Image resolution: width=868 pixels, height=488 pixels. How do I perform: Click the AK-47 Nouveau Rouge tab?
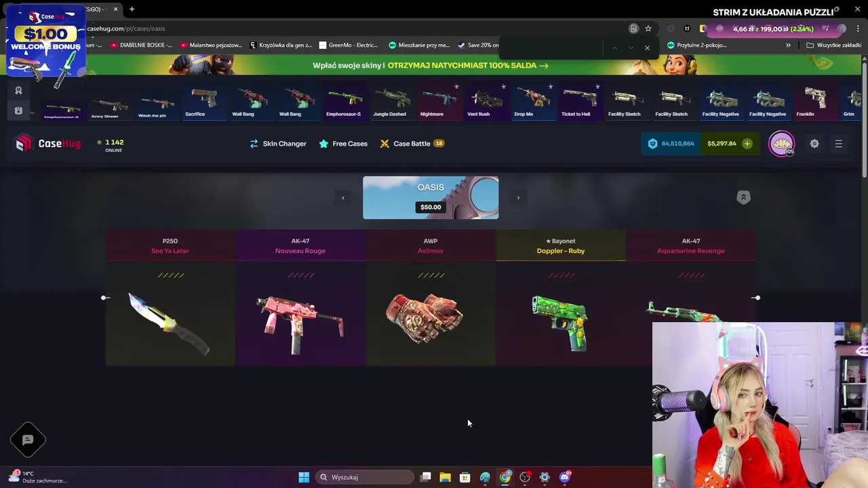click(x=300, y=245)
